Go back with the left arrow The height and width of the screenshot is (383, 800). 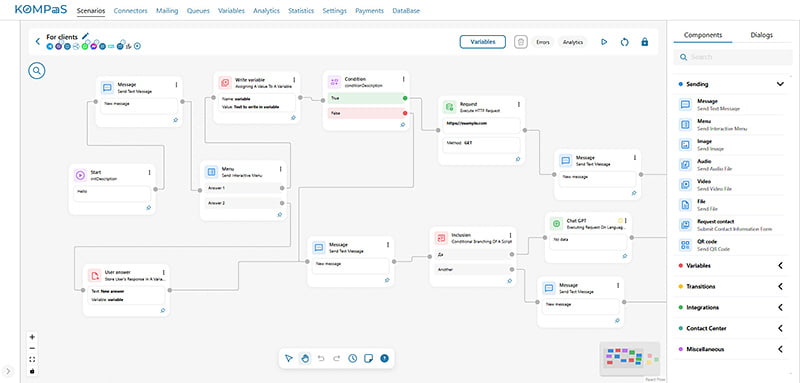[x=38, y=42]
